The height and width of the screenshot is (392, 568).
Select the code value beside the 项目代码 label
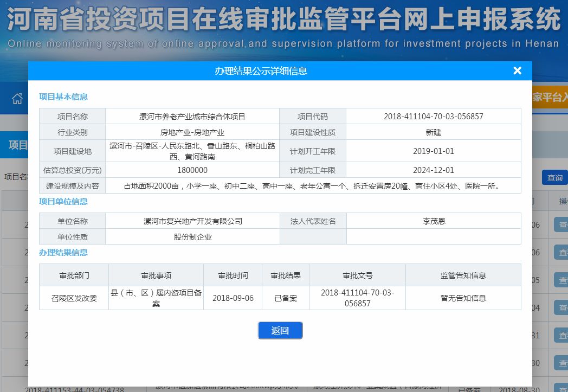pos(434,116)
